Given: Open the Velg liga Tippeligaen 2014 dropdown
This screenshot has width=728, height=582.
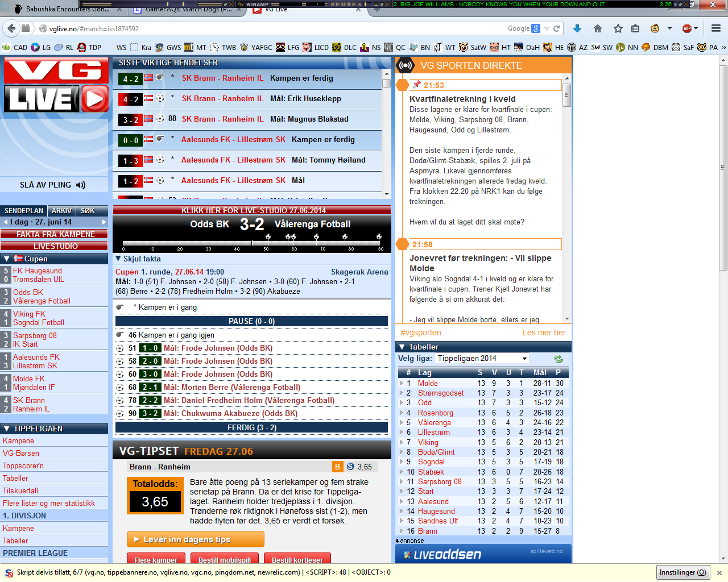Looking at the screenshot, I should click(482, 358).
